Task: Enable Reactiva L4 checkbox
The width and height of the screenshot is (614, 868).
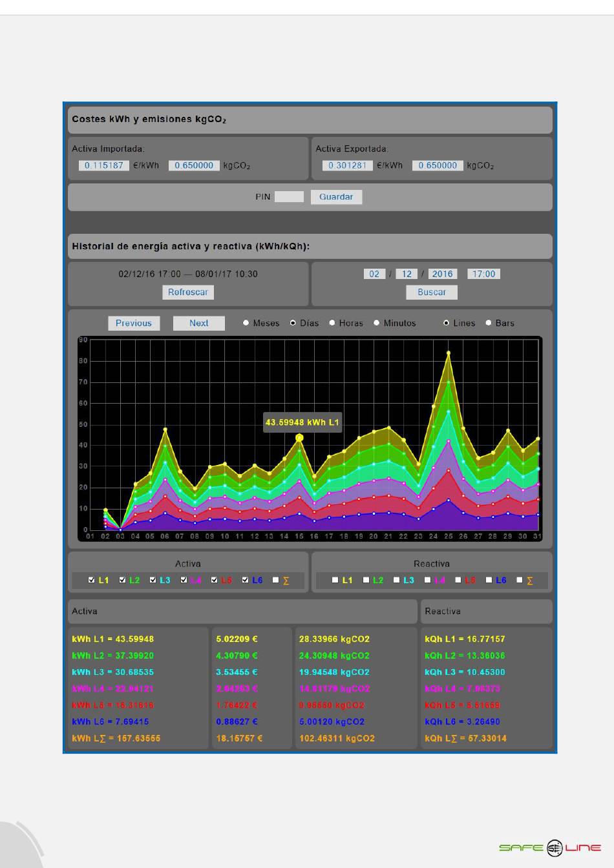Action: (x=428, y=580)
